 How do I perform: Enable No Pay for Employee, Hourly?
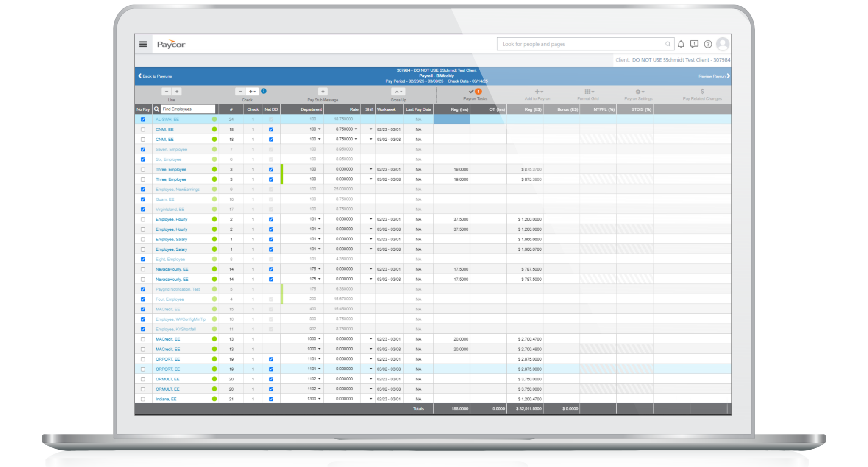(143, 219)
